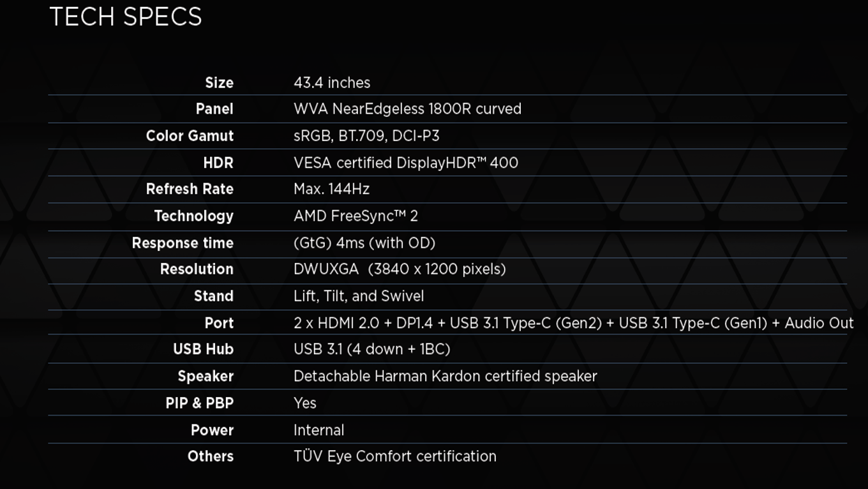Click the sRGB, BT.709, DCI-P3 value

366,136
